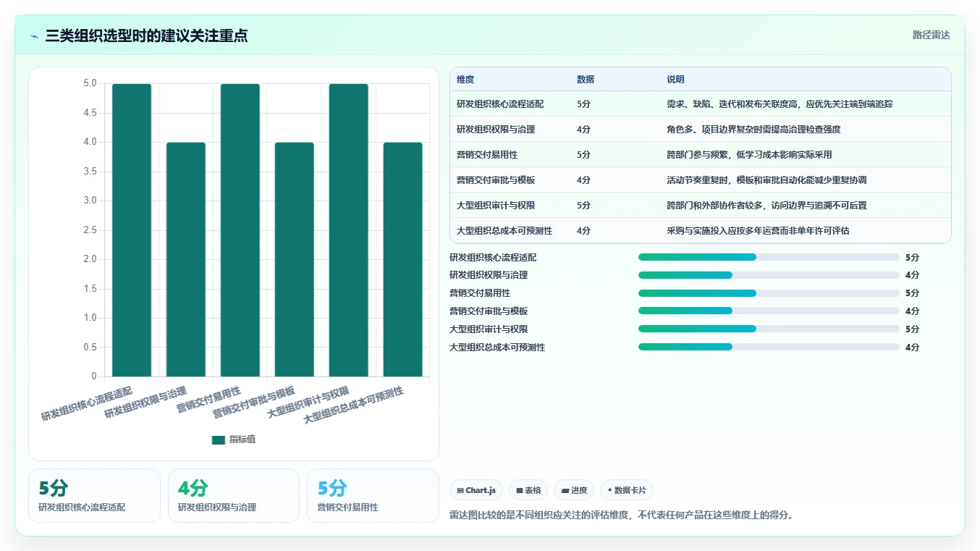Open the 5分 研发组织核心流程适配 data card

(94, 495)
